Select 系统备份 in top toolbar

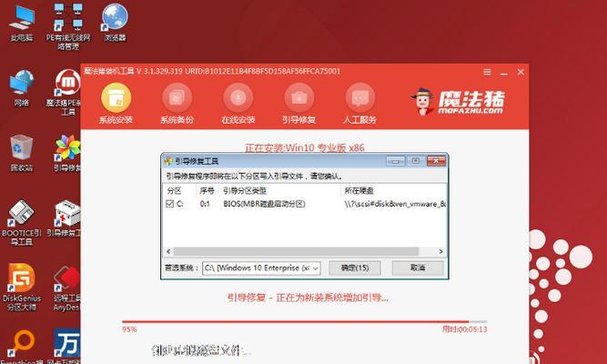click(177, 104)
